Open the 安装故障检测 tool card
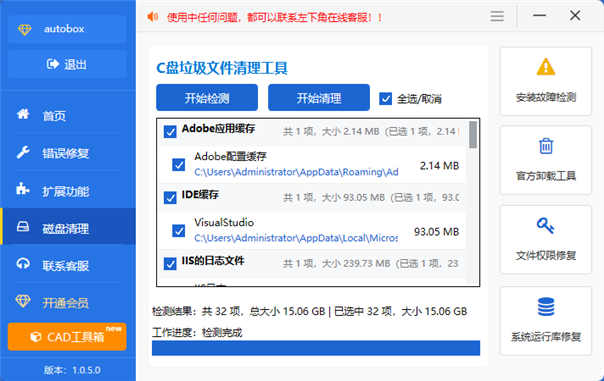 point(546,81)
